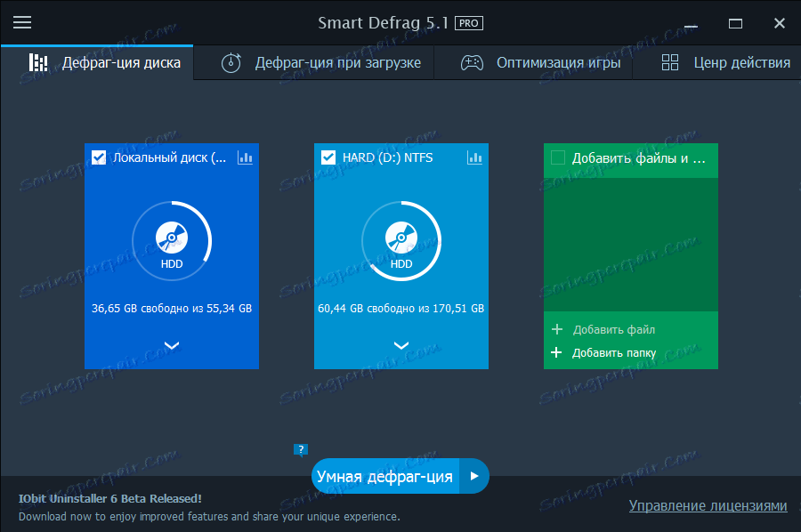Image resolution: width=801 pixels, height=532 pixels.
Task: Open Управление лицензиями link
Action: tap(708, 505)
